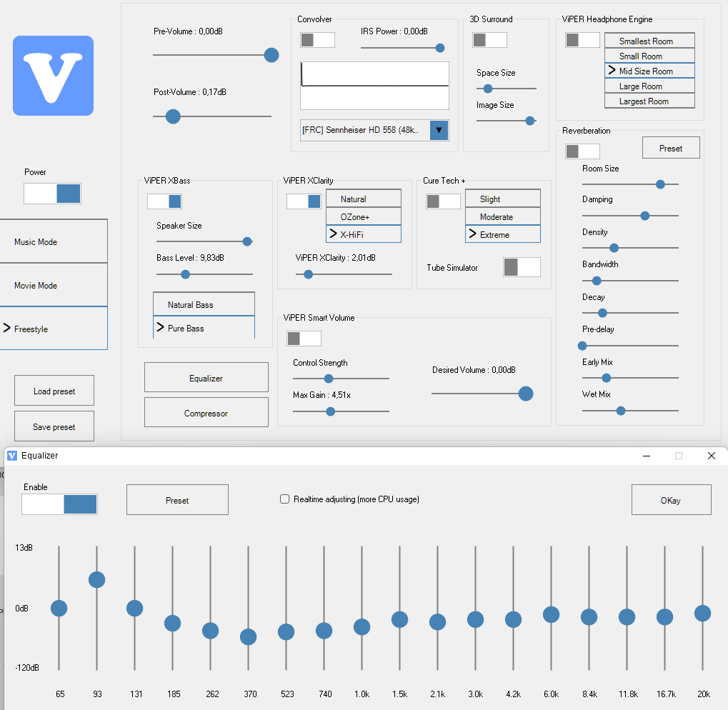The image size is (728, 710).
Task: Choose Largest Room option
Action: click(x=649, y=101)
